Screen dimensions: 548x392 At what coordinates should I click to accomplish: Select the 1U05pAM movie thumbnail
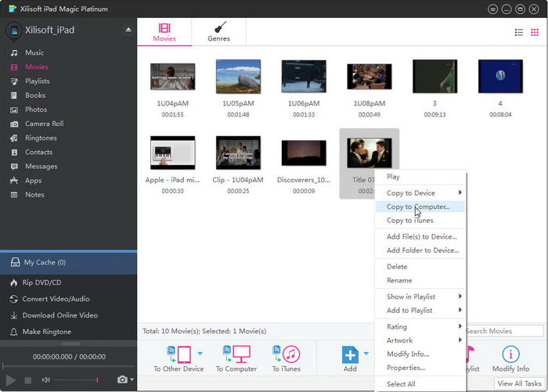point(238,77)
